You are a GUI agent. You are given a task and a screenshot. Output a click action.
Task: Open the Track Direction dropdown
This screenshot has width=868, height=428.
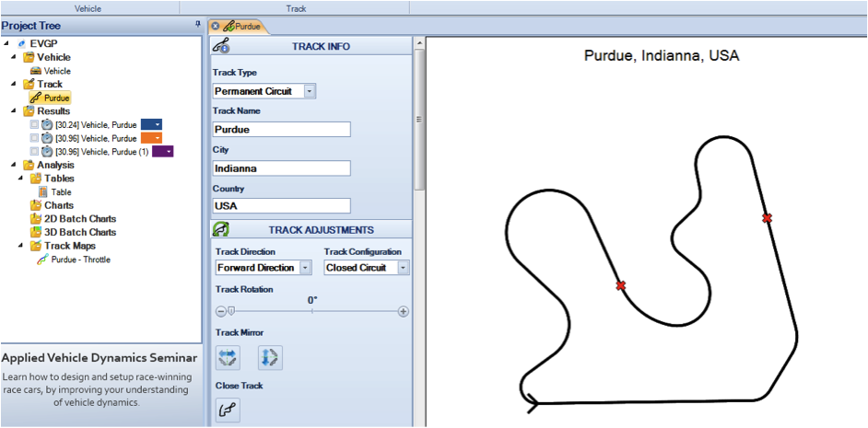click(x=305, y=268)
